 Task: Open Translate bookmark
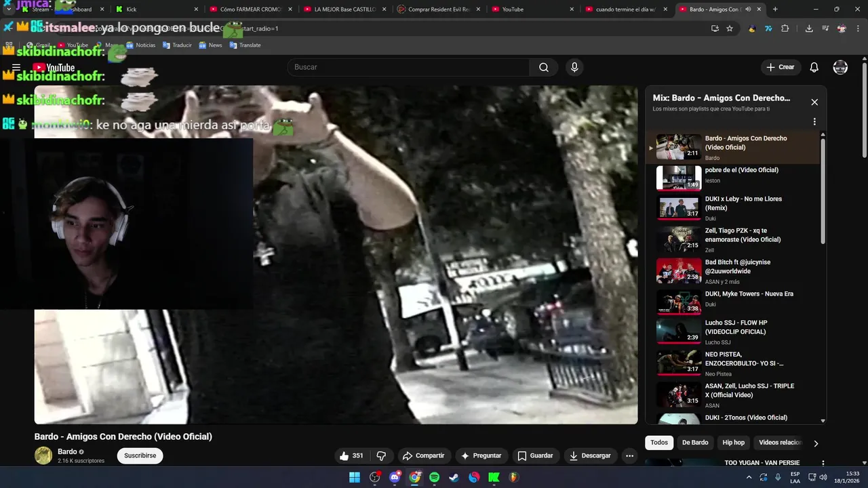(245, 45)
